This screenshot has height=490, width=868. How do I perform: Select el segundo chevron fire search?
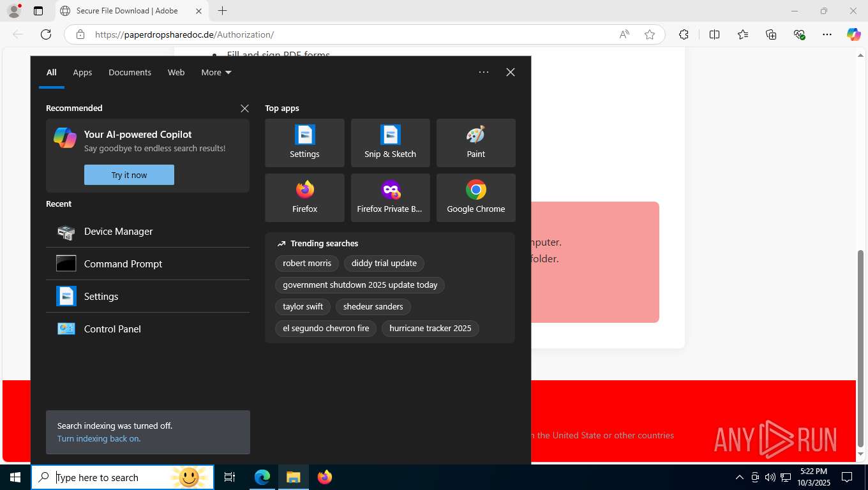[325, 328]
